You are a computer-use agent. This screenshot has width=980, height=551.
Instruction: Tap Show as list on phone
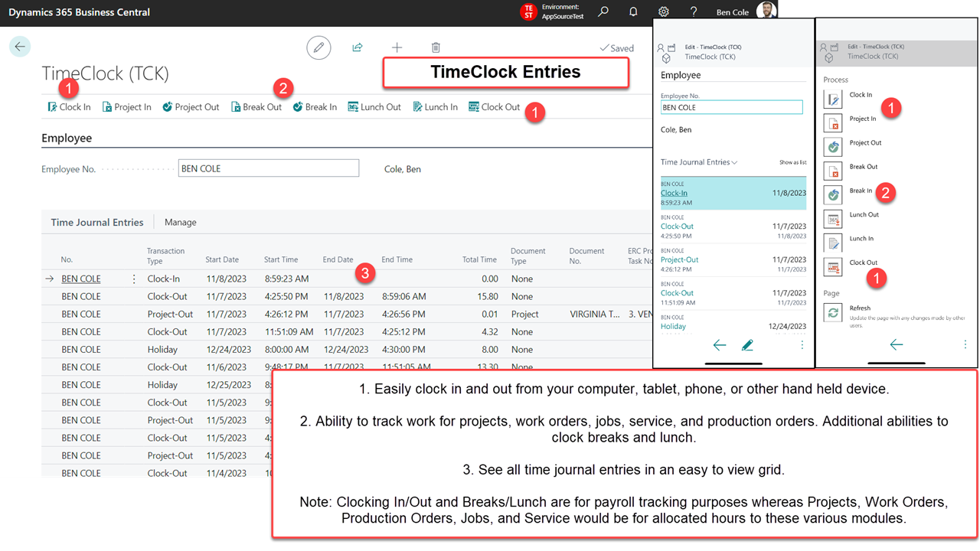click(x=792, y=162)
